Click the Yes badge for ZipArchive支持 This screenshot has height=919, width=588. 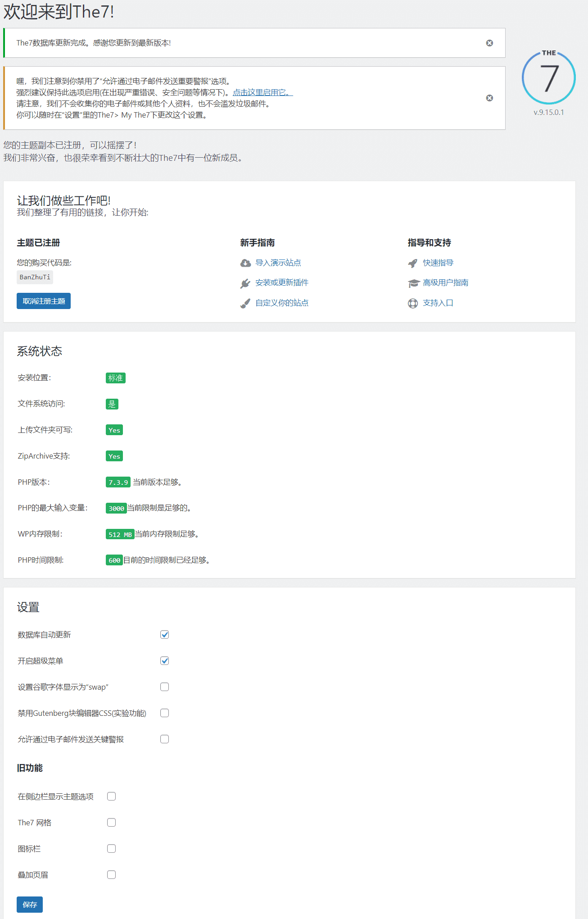coord(114,456)
